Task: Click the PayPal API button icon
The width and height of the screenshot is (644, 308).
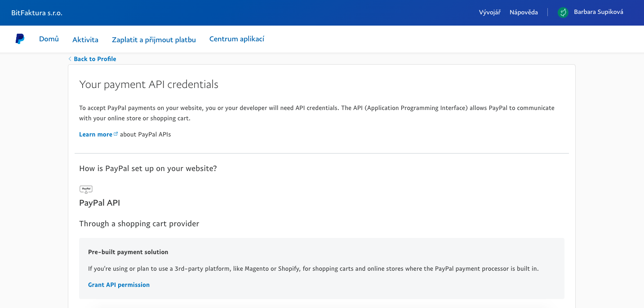Action: click(86, 189)
